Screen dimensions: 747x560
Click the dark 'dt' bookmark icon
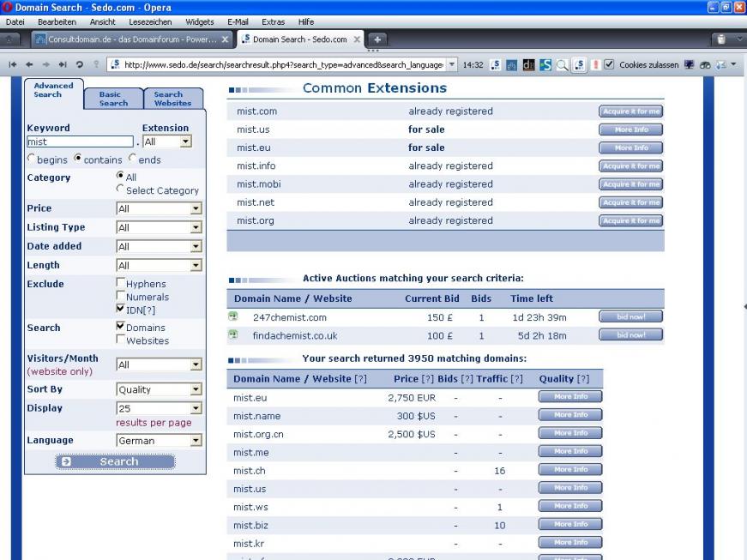click(x=529, y=65)
